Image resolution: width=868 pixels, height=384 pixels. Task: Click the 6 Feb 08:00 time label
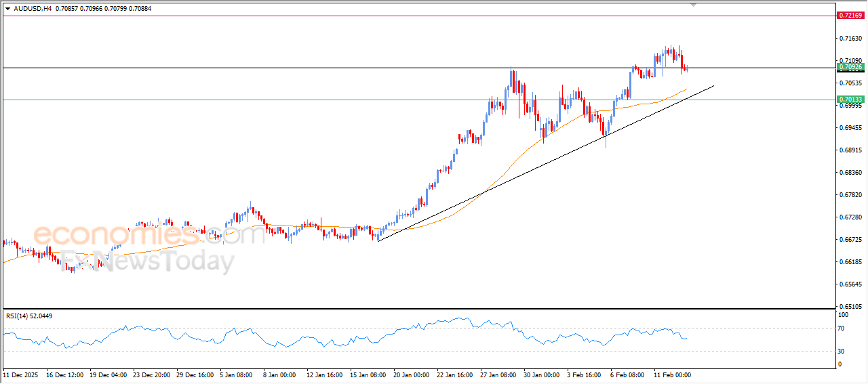627,375
